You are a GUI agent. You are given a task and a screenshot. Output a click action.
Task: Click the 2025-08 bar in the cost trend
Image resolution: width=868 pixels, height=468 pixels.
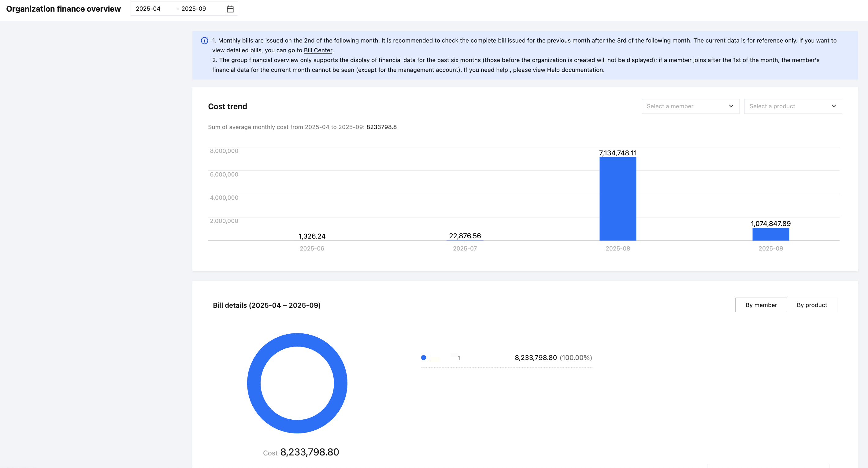tap(618, 199)
